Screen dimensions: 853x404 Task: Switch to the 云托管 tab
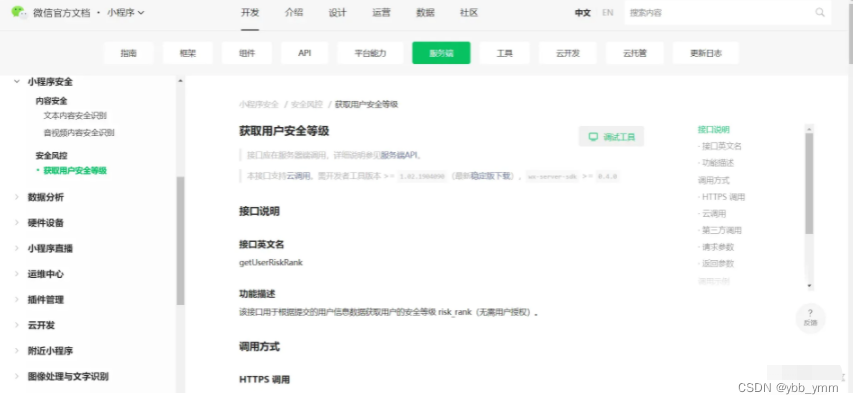635,53
